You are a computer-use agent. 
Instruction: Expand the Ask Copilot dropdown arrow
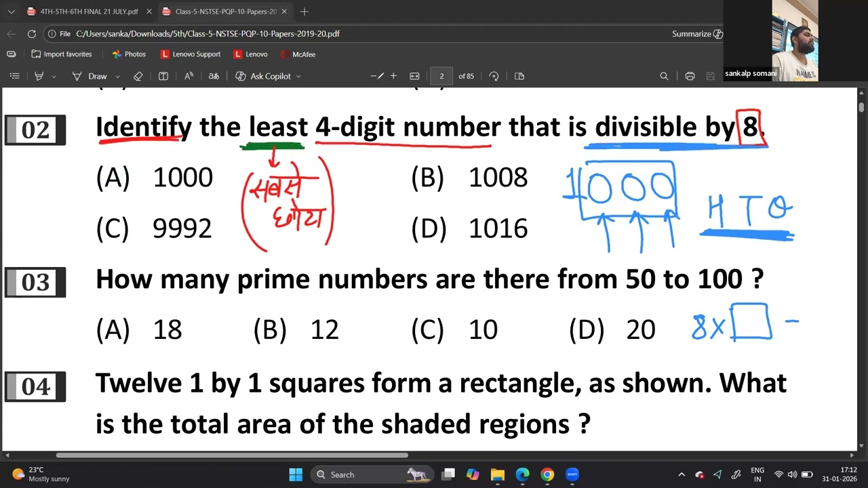[298, 77]
